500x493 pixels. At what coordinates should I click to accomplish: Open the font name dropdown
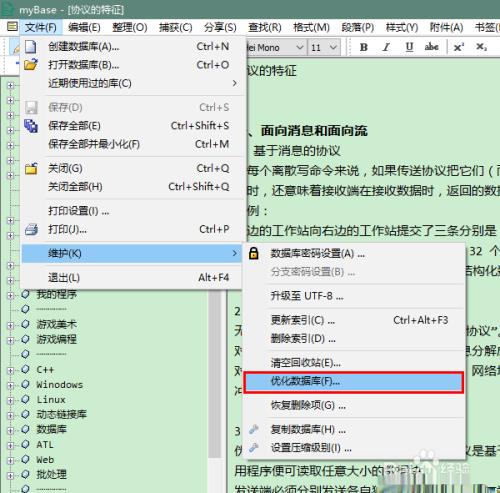pyautogui.click(x=300, y=47)
